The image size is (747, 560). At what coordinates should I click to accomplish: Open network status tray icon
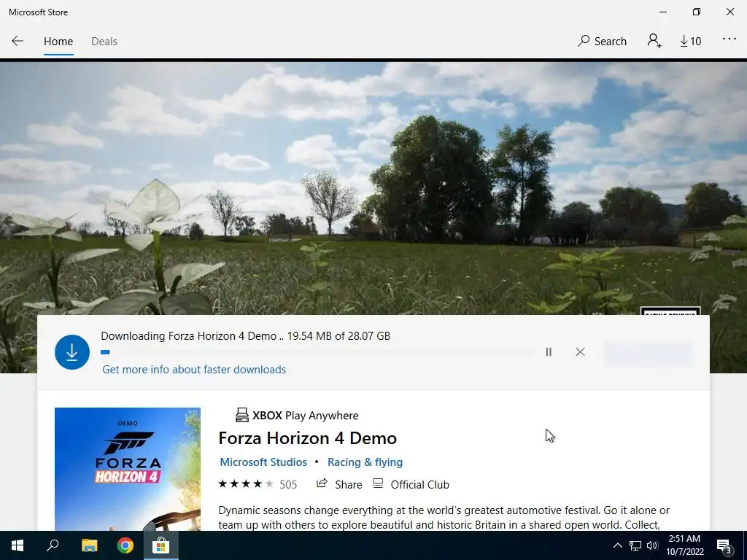point(635,545)
